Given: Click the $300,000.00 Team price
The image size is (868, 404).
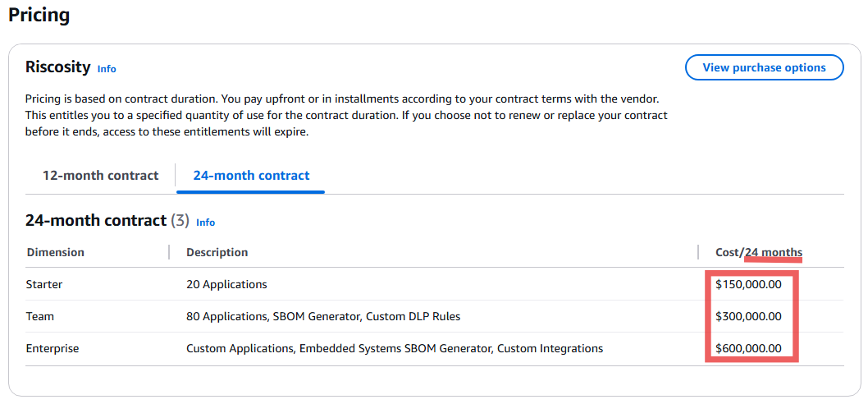Looking at the screenshot, I should [748, 316].
